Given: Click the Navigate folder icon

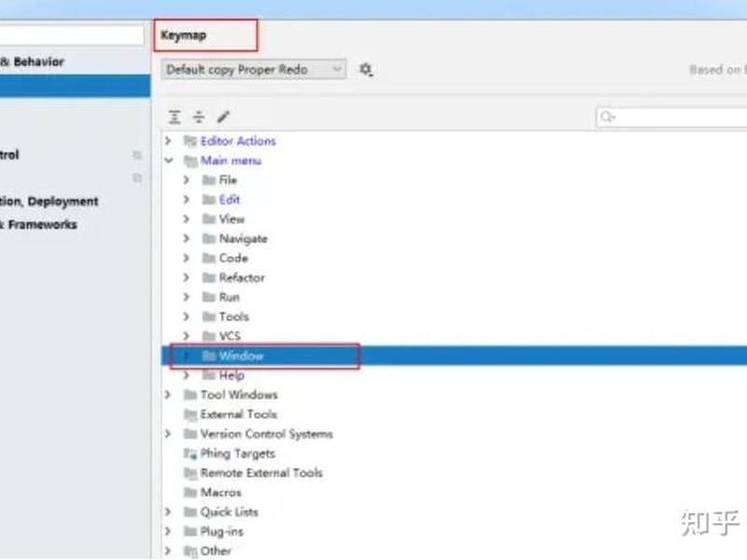Looking at the screenshot, I should 208,239.
